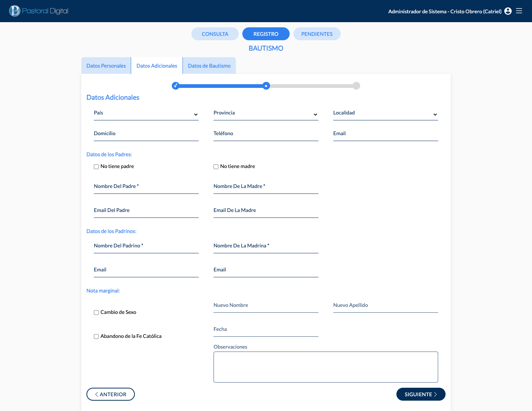This screenshot has height=411, width=532.
Task: Click the Datos de los Padrinos heading
Action: (111, 231)
